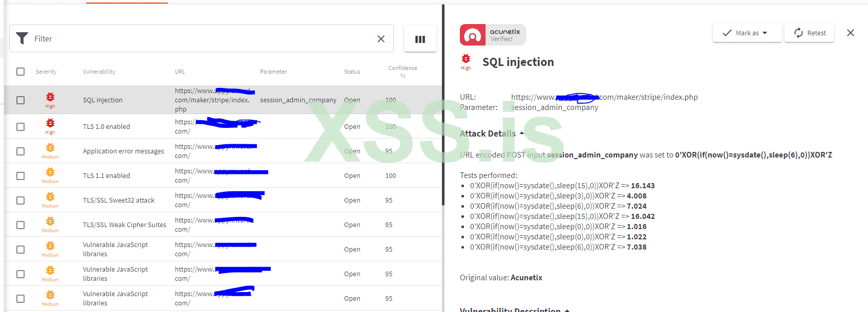Viewport: 868px width, 312px height.
Task: Click the Acunetix Verified logo badge
Action: [x=493, y=35]
